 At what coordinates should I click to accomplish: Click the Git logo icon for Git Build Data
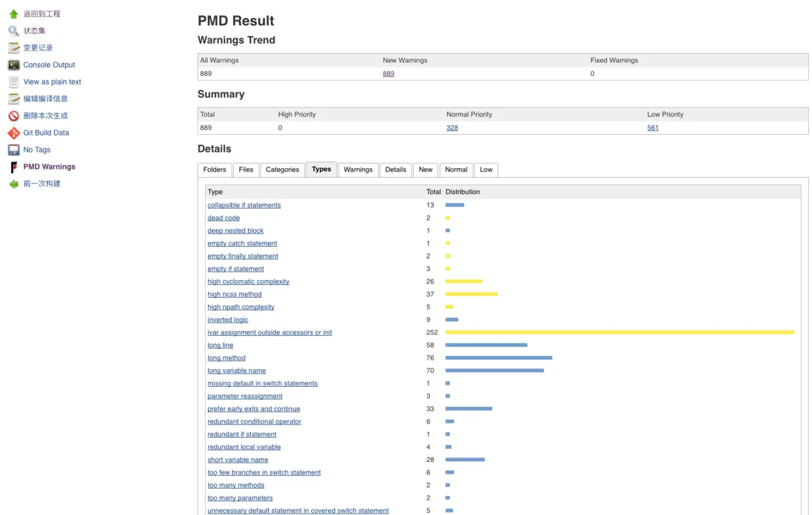point(14,133)
